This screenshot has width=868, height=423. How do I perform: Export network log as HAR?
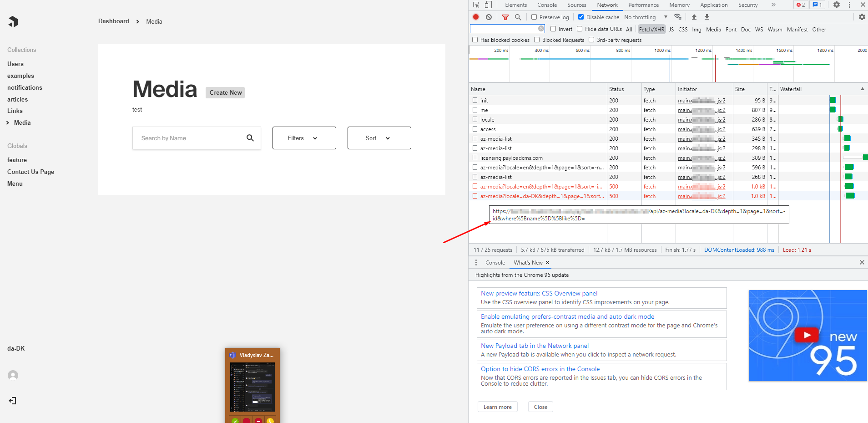click(x=707, y=17)
